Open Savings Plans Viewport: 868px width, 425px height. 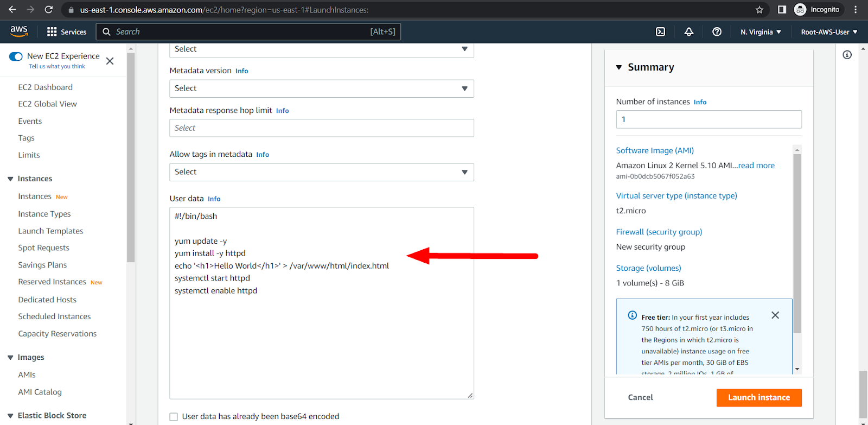click(42, 265)
